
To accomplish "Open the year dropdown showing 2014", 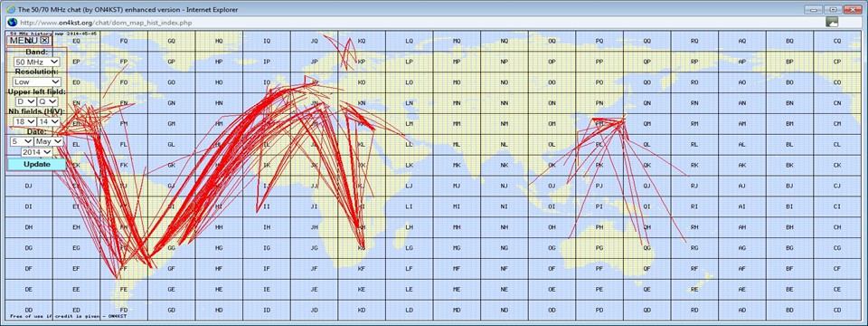I will pos(36,152).
